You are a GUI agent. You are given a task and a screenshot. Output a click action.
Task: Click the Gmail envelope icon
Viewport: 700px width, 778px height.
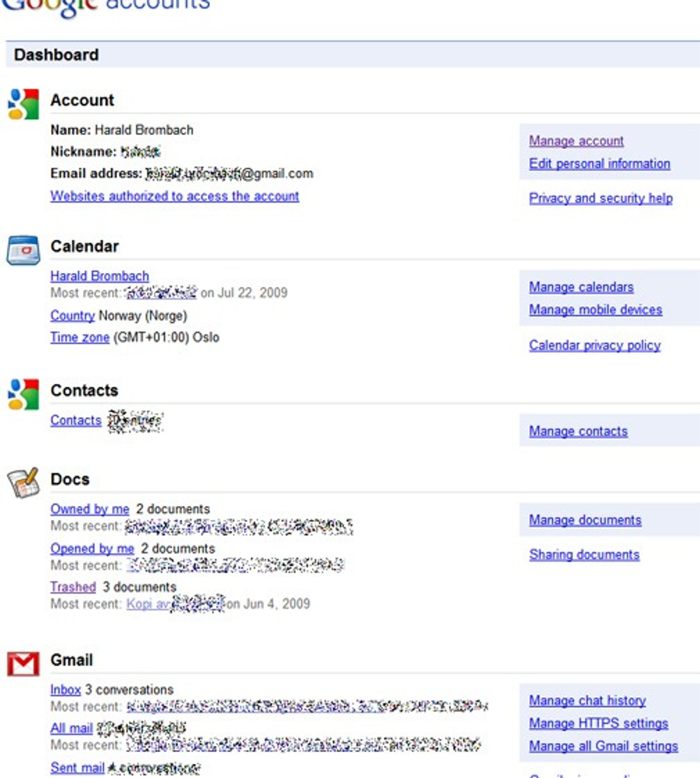pos(23,664)
